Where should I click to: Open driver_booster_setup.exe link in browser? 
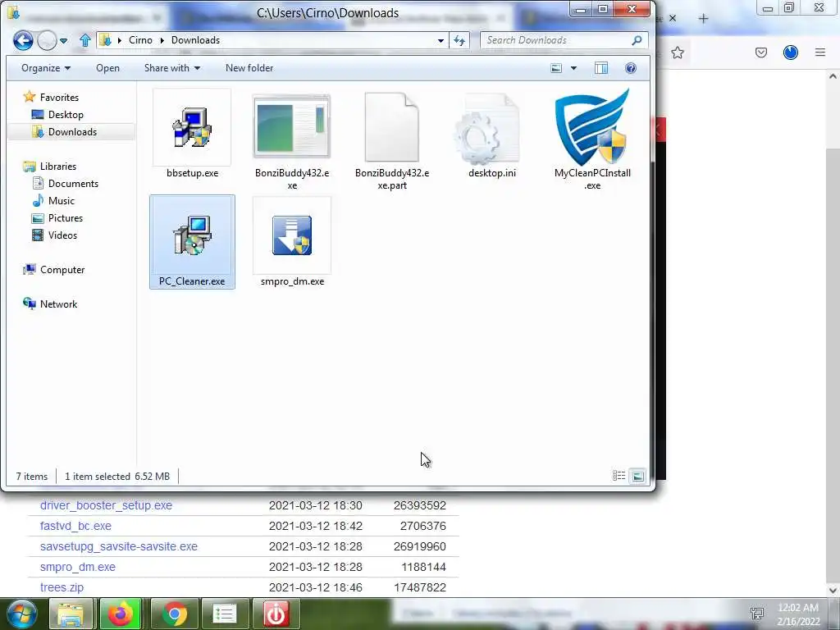pyautogui.click(x=106, y=505)
